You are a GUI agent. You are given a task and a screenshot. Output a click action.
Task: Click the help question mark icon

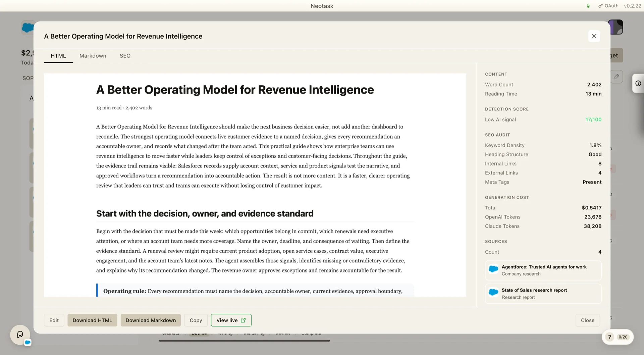pyautogui.click(x=609, y=337)
